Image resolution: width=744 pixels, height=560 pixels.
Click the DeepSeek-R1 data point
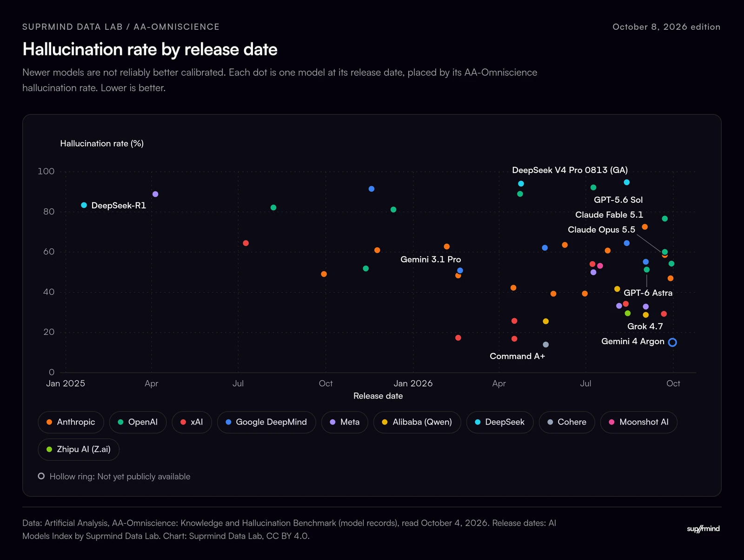point(84,205)
